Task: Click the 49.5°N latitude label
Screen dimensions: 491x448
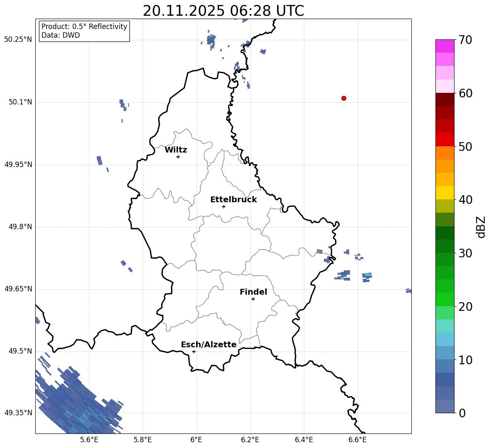Action: click(x=20, y=351)
